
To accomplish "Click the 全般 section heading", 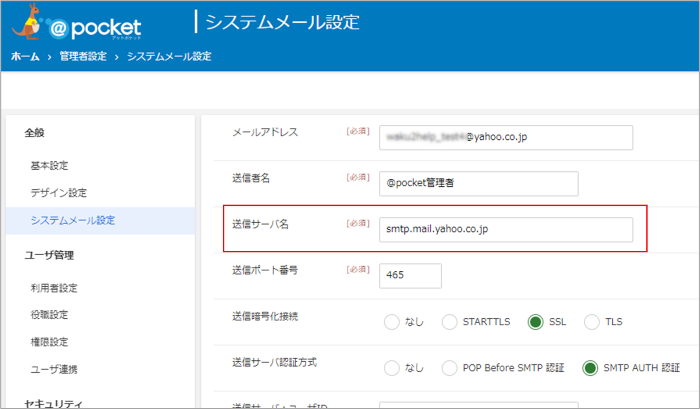I will point(34,133).
